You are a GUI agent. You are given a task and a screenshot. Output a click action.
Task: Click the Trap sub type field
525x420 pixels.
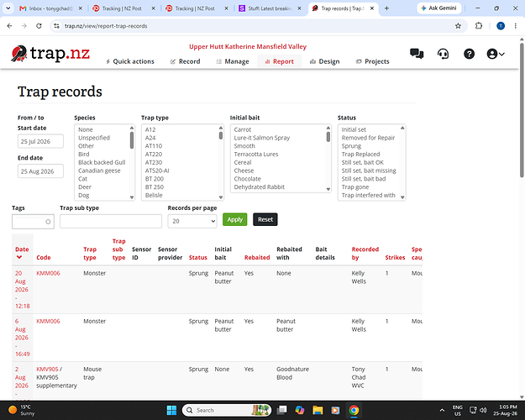pyautogui.click(x=111, y=222)
